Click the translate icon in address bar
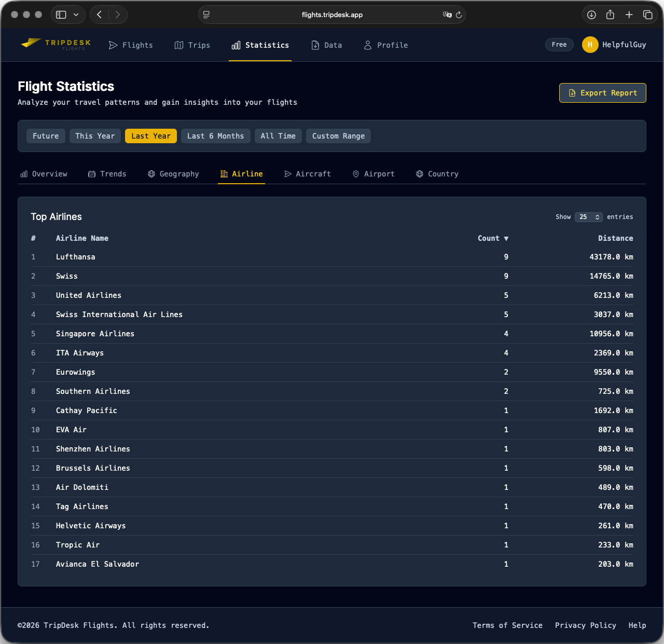The width and height of the screenshot is (664, 644). click(x=447, y=15)
